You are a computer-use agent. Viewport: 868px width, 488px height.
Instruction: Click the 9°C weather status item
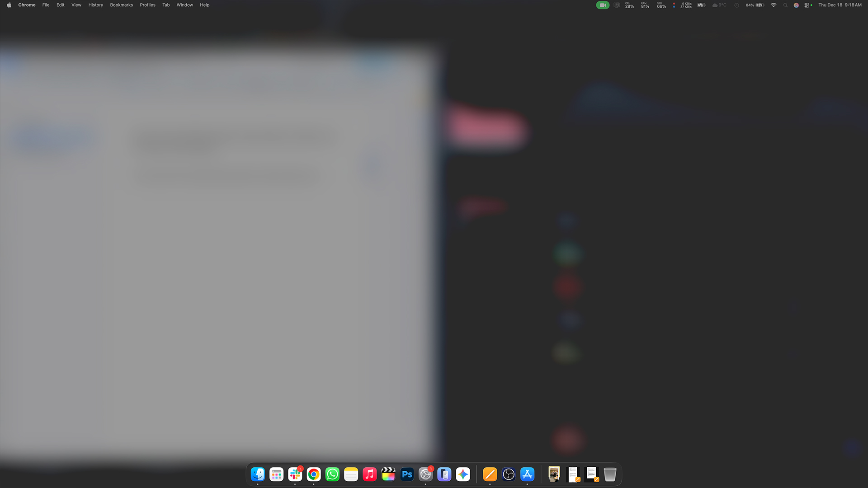(719, 5)
